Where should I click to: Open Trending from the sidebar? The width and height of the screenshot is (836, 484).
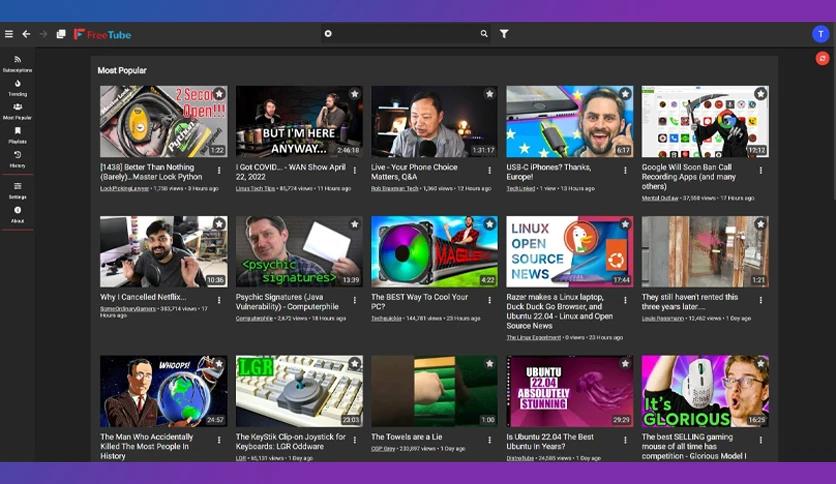pos(18,87)
